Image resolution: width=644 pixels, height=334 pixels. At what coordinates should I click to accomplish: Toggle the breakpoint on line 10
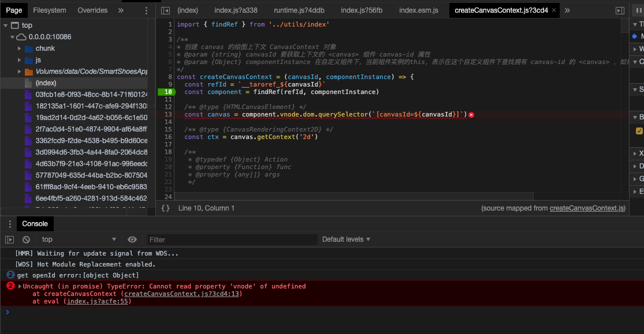point(167,92)
